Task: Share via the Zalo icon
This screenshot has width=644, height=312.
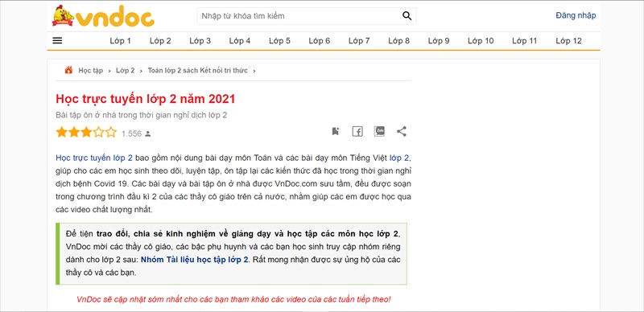Action: pyautogui.click(x=379, y=131)
